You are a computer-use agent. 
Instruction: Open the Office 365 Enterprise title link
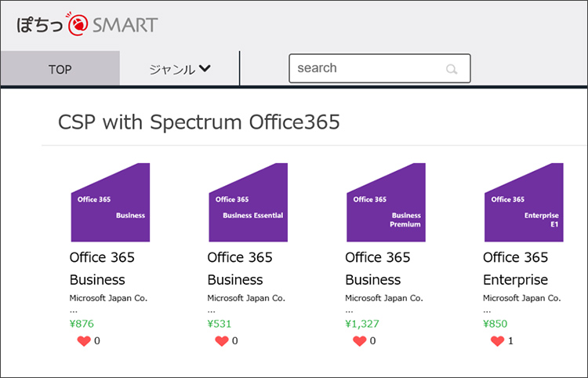(x=516, y=268)
